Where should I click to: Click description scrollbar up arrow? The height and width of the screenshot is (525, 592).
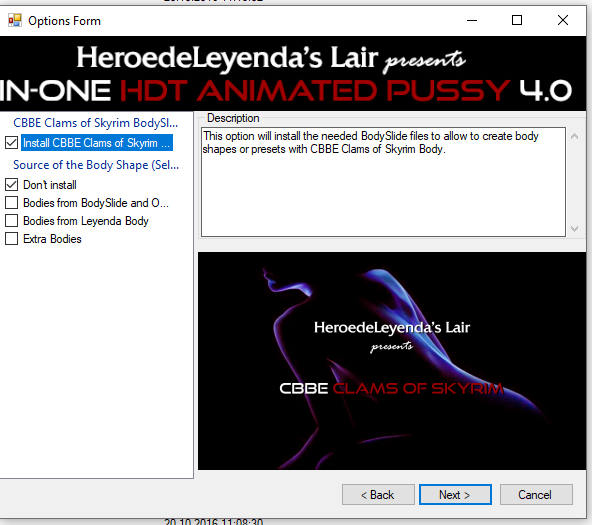pyautogui.click(x=574, y=136)
